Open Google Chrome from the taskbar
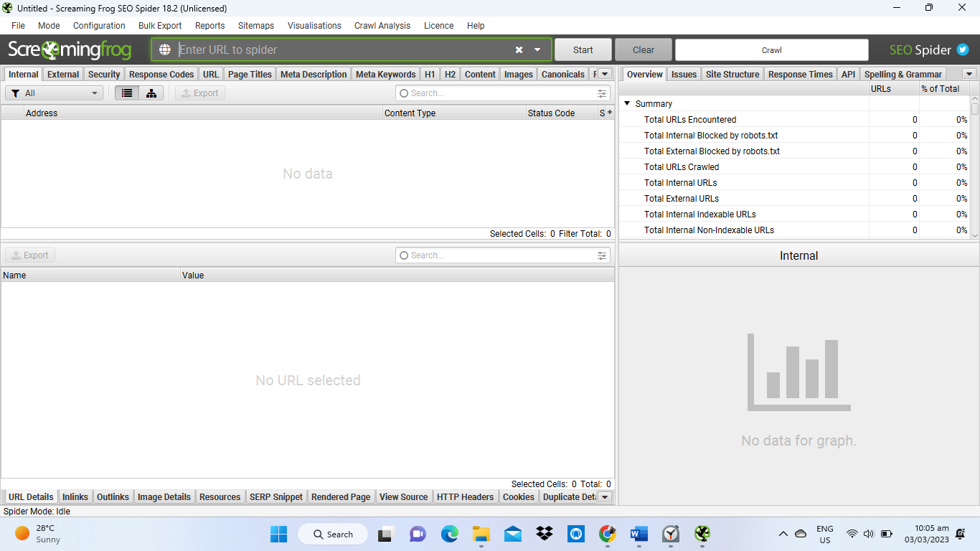Viewport: 980px width, 551px height. click(608, 534)
